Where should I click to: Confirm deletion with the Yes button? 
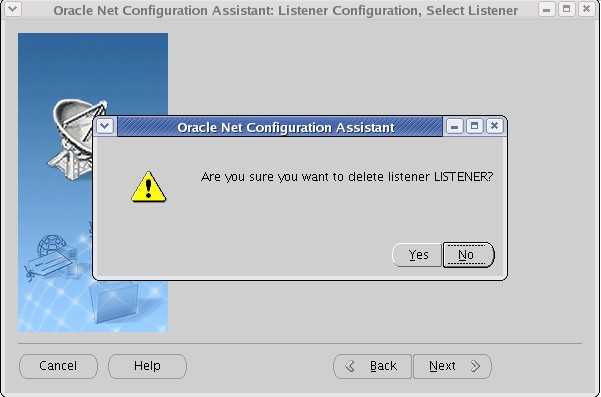[417, 255]
